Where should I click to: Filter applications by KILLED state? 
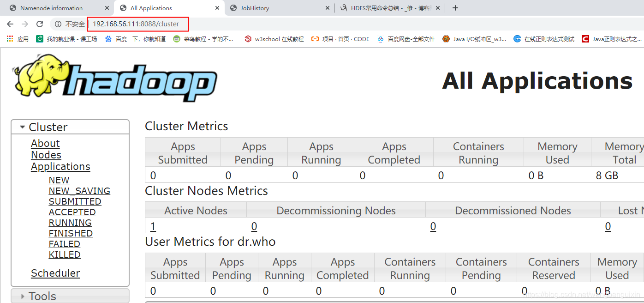point(65,255)
